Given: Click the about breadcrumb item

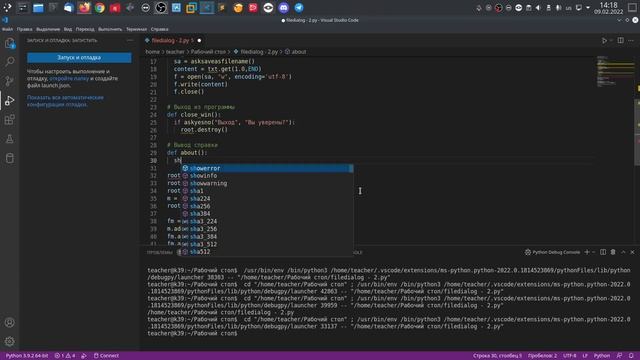Looking at the screenshot, I should coord(296,52).
